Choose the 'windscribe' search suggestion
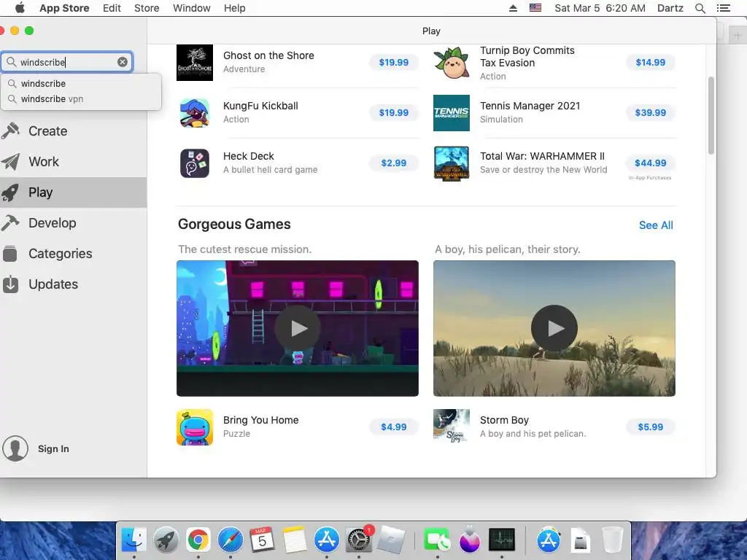The width and height of the screenshot is (747, 560). 81,83
